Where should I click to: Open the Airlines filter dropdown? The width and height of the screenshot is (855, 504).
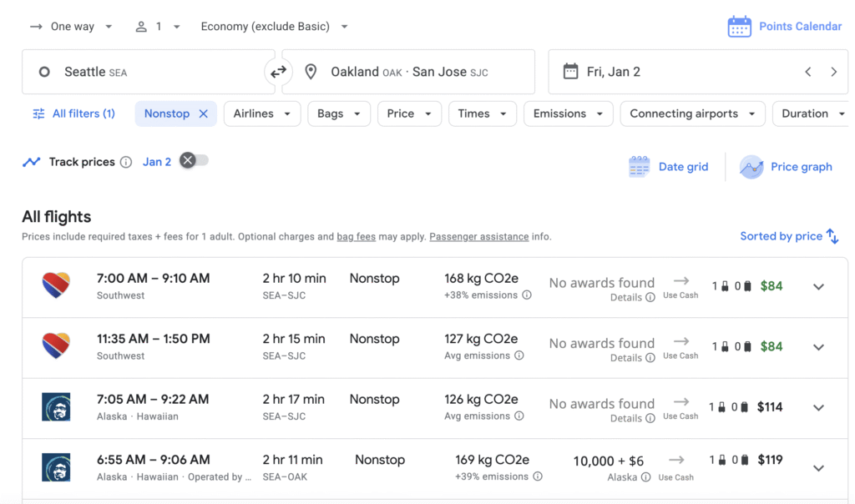point(262,113)
